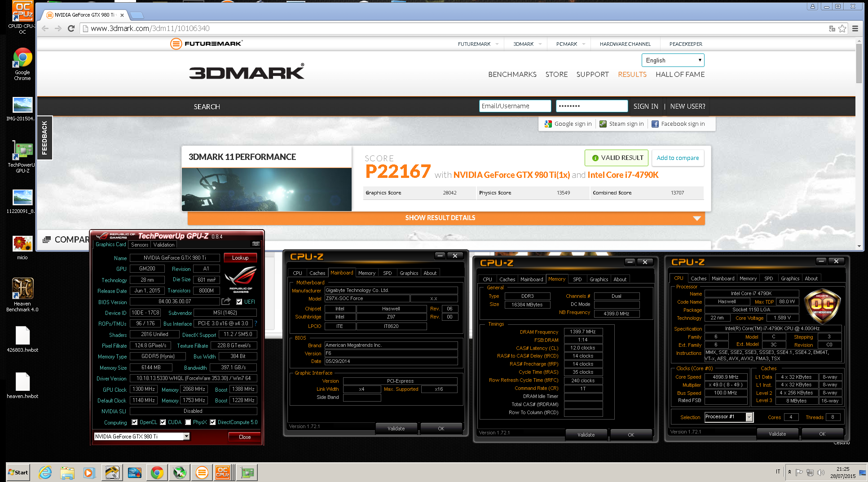Toggle the OpenCL checkbox in GPU-Z
The height and width of the screenshot is (482, 868).
pyautogui.click(x=135, y=422)
